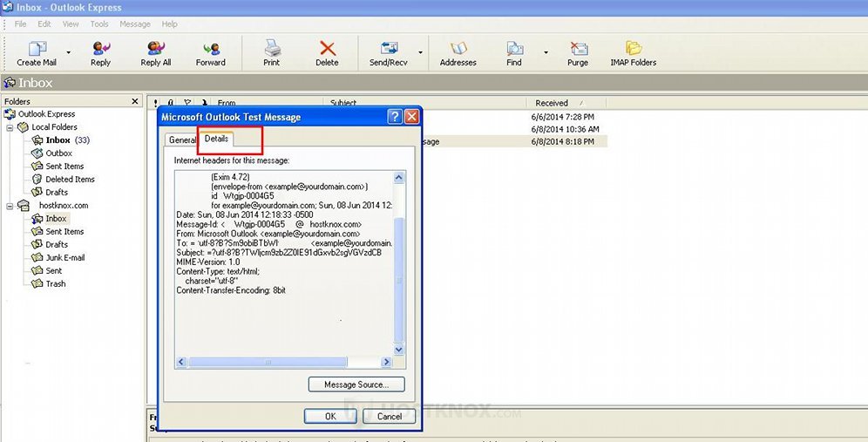The height and width of the screenshot is (442, 868).
Task: Click the Message Source... button
Action: [356, 384]
